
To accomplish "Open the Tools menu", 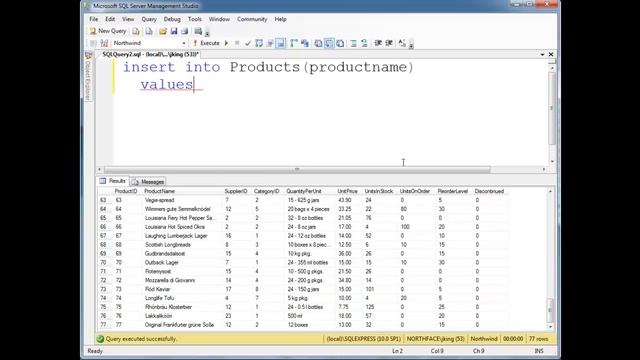I will tap(195, 19).
